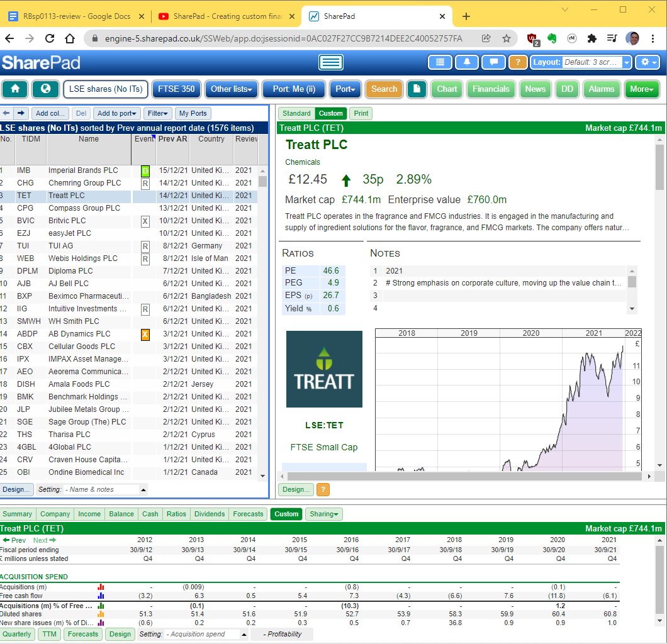
Task: Click the X event marker for Britvic PLC
Action: point(145,221)
